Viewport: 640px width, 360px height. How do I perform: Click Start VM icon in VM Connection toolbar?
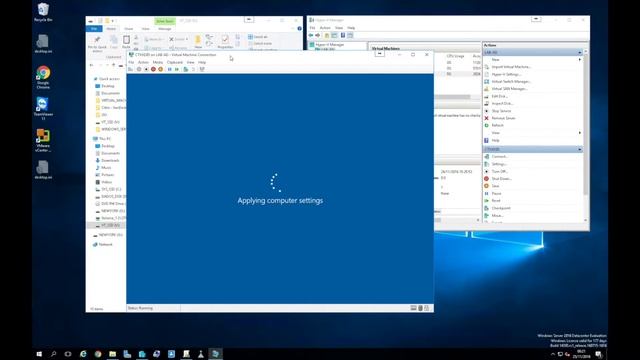point(139,69)
